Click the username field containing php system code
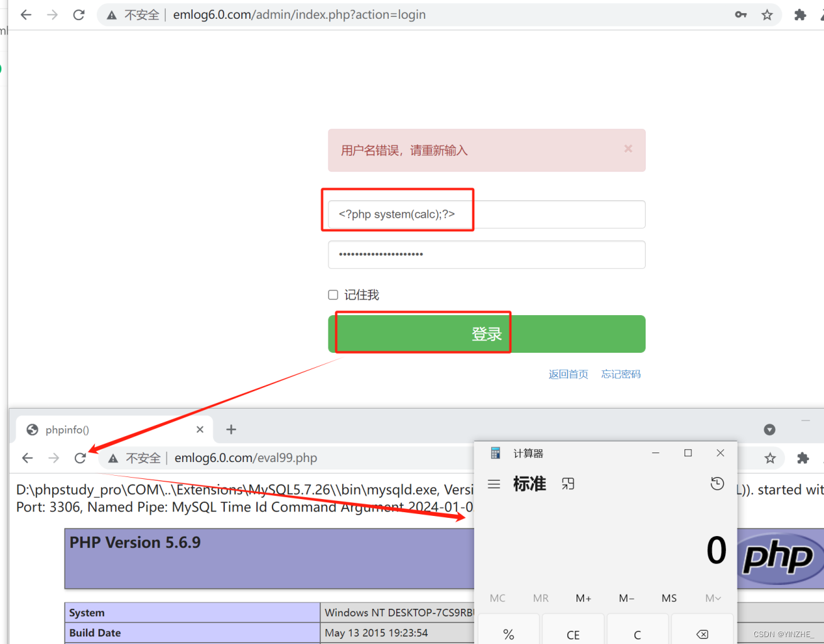 click(x=487, y=215)
